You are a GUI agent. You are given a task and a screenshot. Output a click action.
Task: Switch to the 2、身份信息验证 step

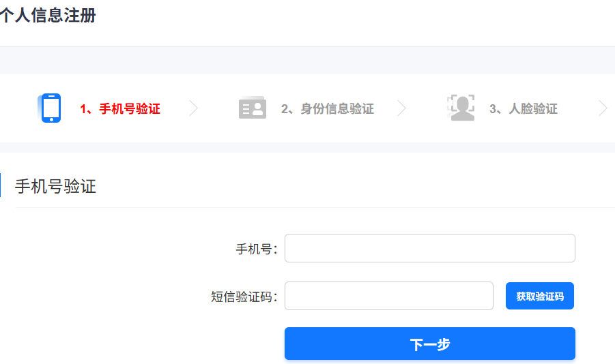328,109
